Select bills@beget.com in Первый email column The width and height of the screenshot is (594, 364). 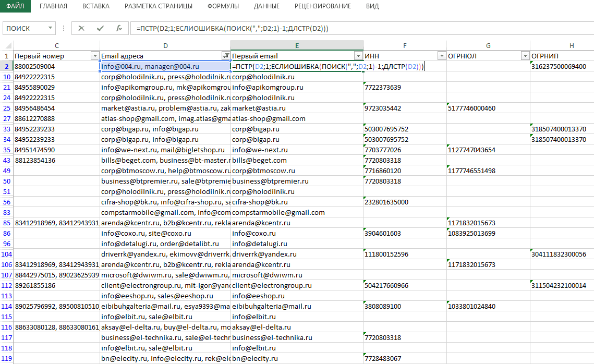click(x=297, y=161)
